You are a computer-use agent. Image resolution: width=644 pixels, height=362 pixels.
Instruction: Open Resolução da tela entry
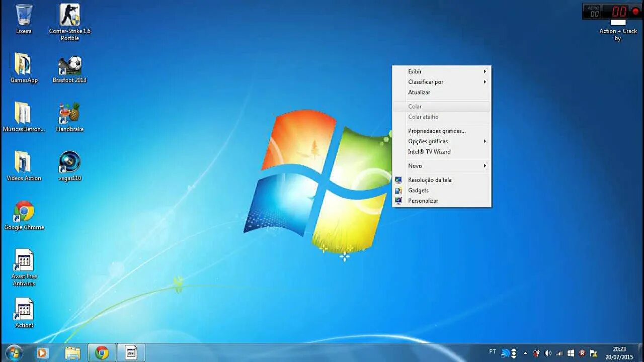442,180
